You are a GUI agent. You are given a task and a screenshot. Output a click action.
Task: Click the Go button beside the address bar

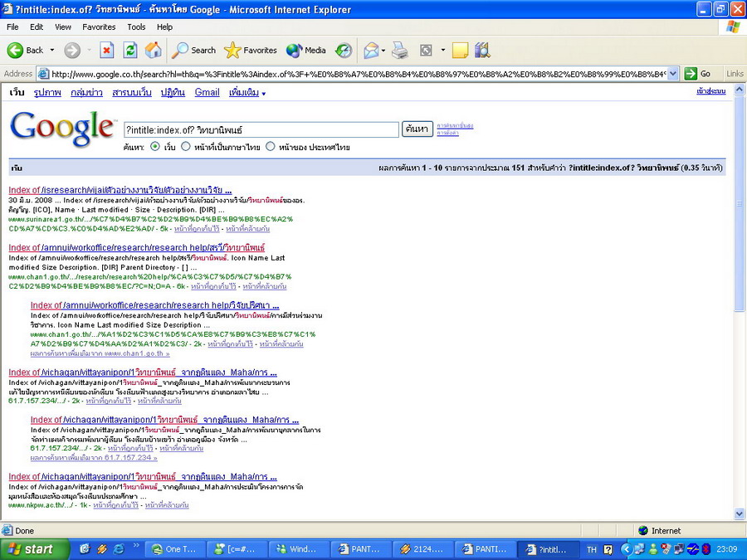(x=698, y=74)
